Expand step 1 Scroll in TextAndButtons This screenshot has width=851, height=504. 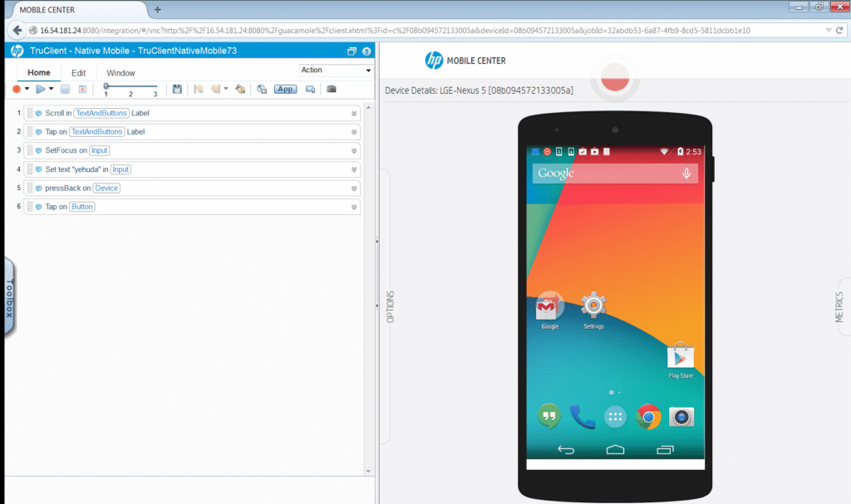(x=354, y=114)
